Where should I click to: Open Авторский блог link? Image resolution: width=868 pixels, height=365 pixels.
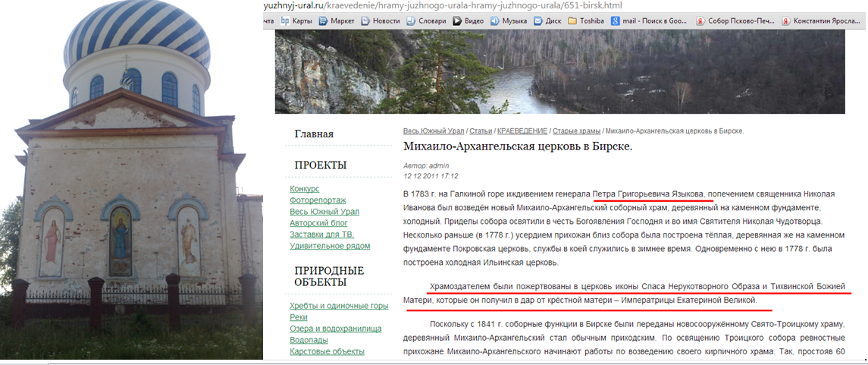(318, 223)
